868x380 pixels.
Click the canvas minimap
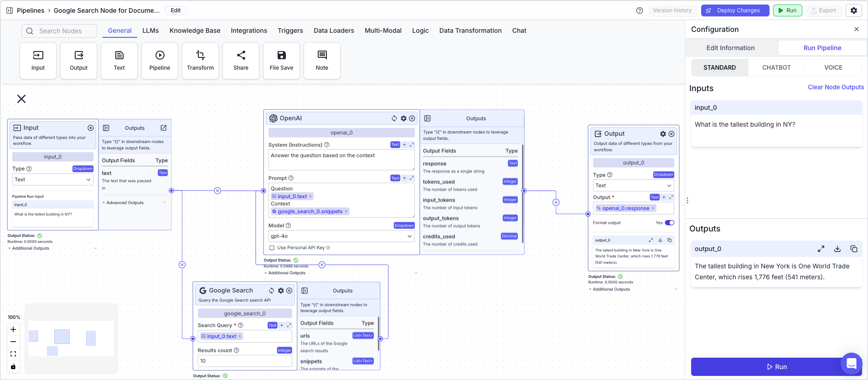click(71, 339)
